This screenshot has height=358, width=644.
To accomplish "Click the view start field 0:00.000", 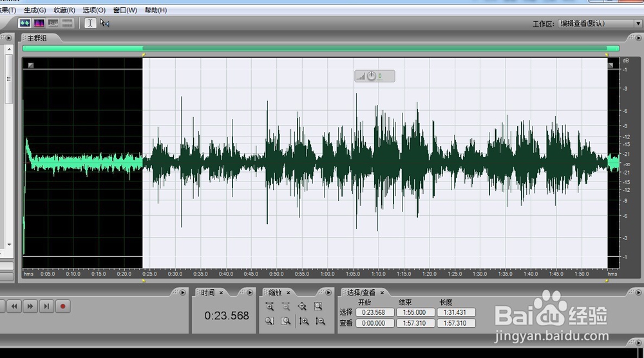I will [374, 323].
